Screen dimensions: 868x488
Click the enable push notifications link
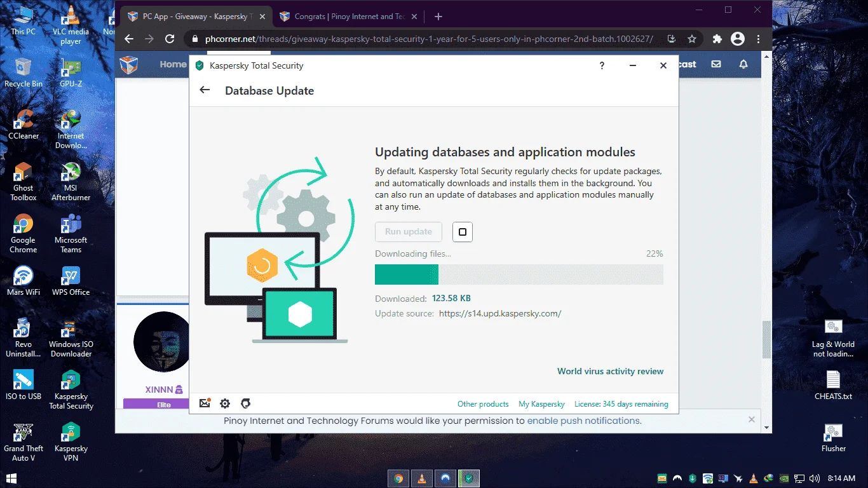coord(584,421)
